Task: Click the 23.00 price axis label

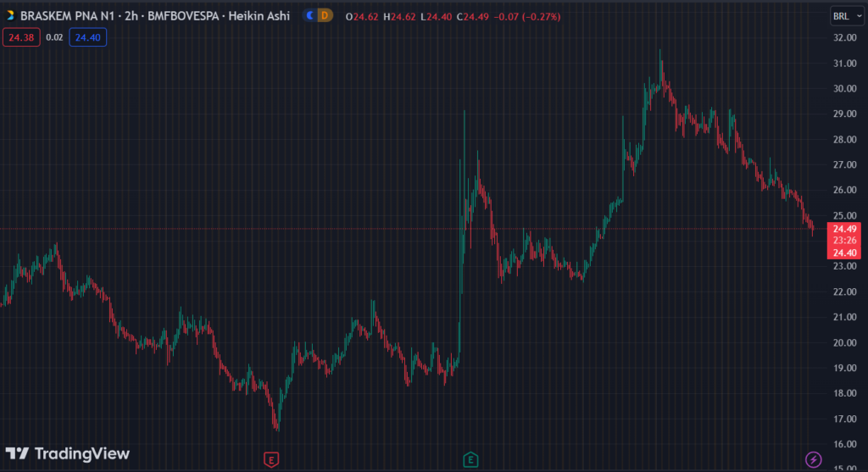Action: 845,266
